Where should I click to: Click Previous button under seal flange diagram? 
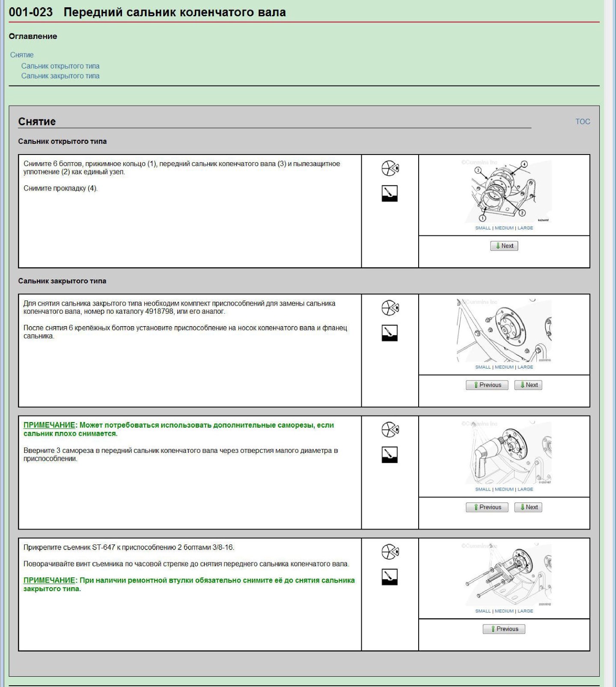[x=487, y=385]
